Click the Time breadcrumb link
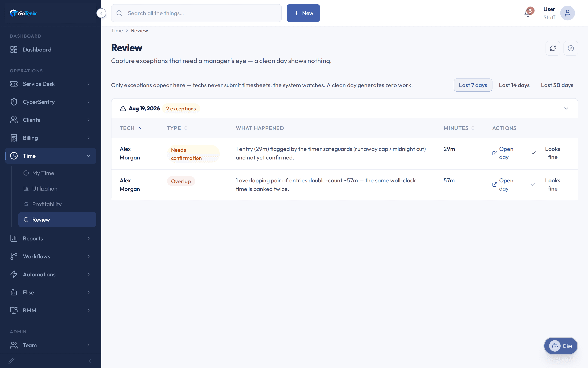 117,30
